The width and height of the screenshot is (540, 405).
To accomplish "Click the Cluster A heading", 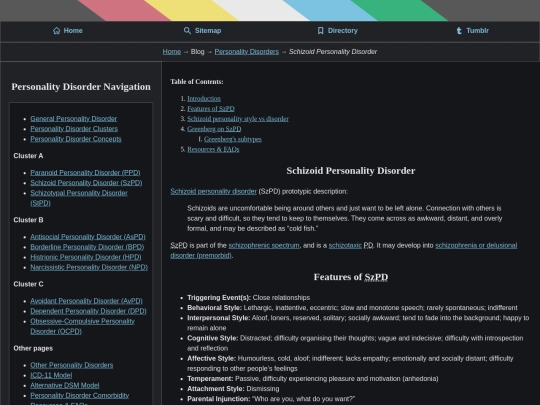I will [x=28, y=156].
